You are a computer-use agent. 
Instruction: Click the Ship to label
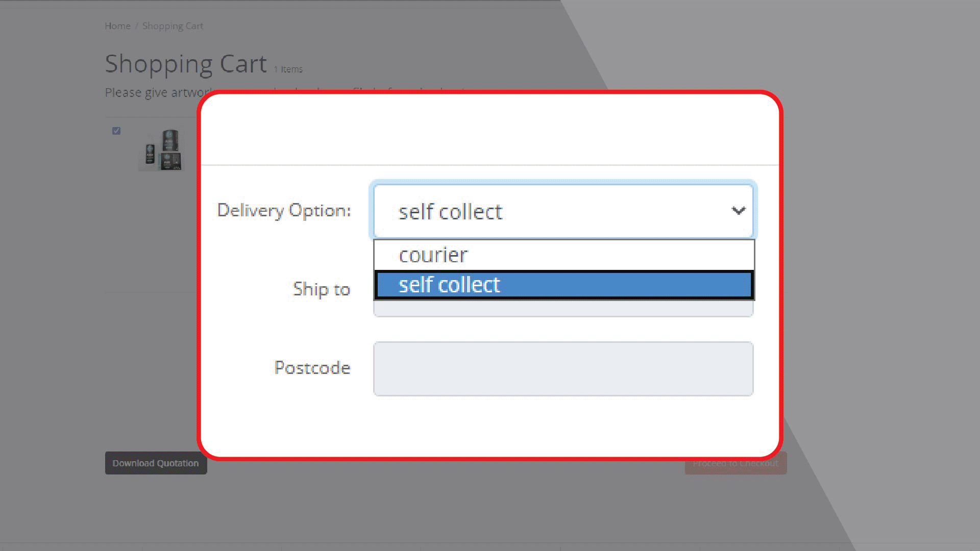[x=322, y=289]
